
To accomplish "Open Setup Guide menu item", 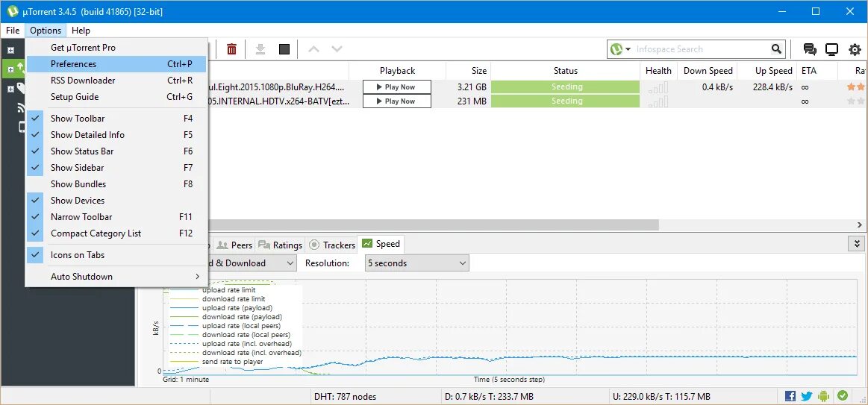I will point(117,97).
